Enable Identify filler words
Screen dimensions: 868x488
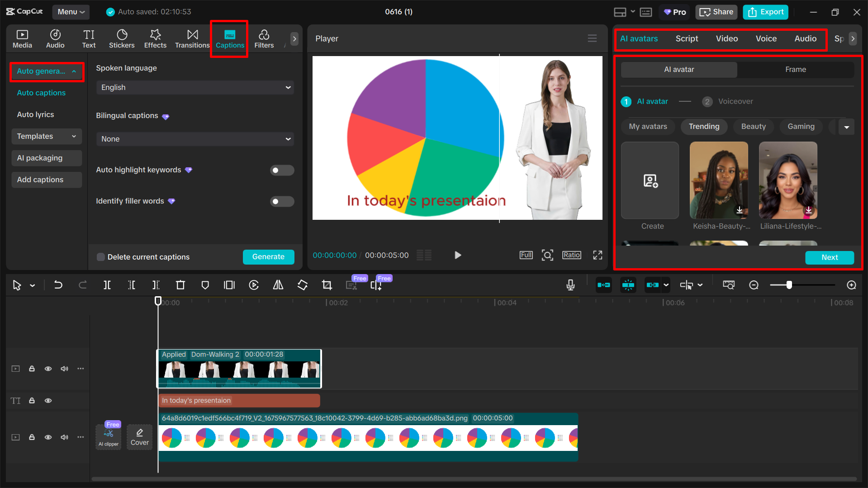[282, 201]
